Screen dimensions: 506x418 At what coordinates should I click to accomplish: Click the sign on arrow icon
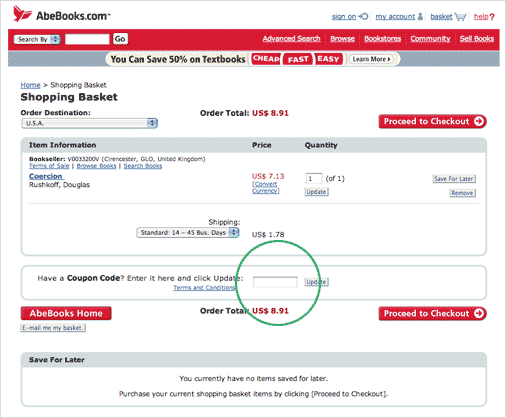coord(363,16)
